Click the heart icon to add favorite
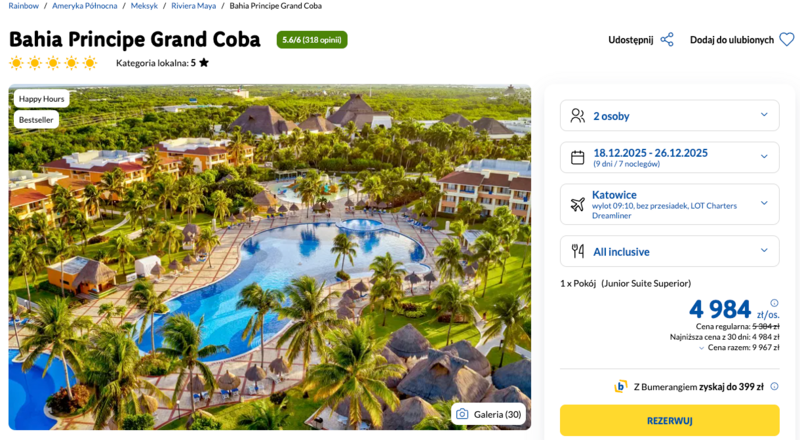Image resolution: width=800 pixels, height=440 pixels. 787,40
